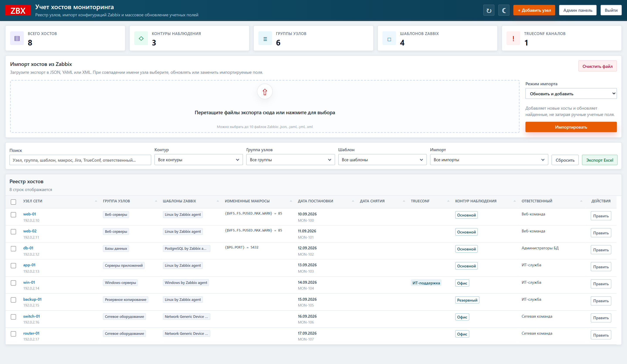
Task: Export table via Экспорт Excel
Action: (x=599, y=160)
